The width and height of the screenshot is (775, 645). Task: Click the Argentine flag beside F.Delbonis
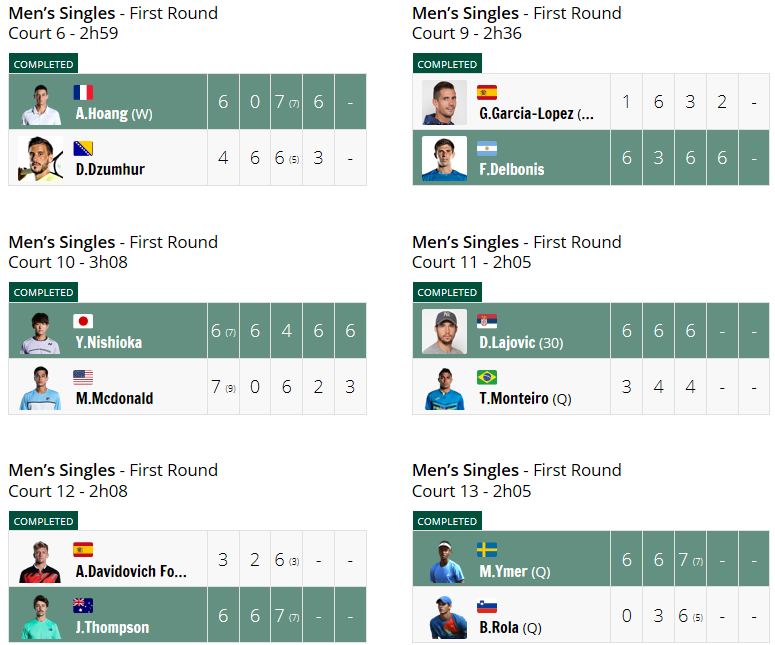[487, 148]
